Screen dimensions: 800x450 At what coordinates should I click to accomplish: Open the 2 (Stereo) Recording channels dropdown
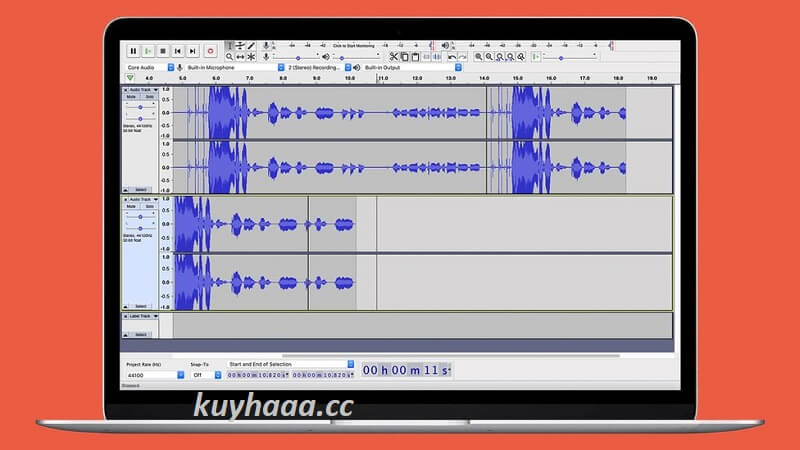(x=319, y=67)
